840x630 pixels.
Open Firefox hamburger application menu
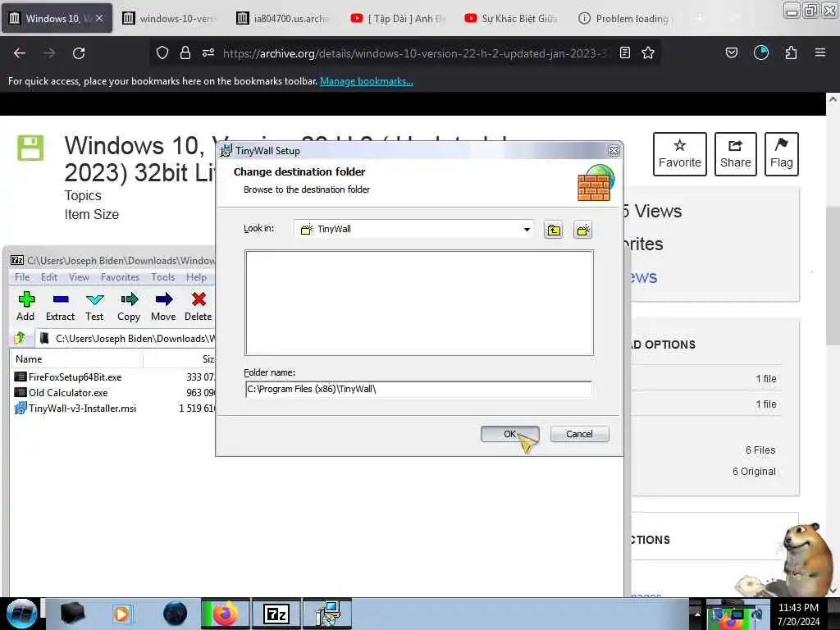(820, 53)
